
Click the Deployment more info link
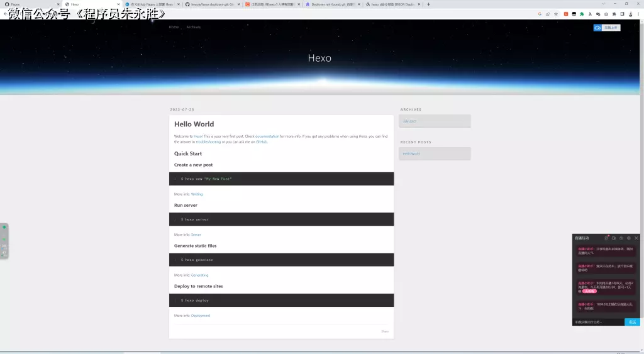pyautogui.click(x=201, y=316)
